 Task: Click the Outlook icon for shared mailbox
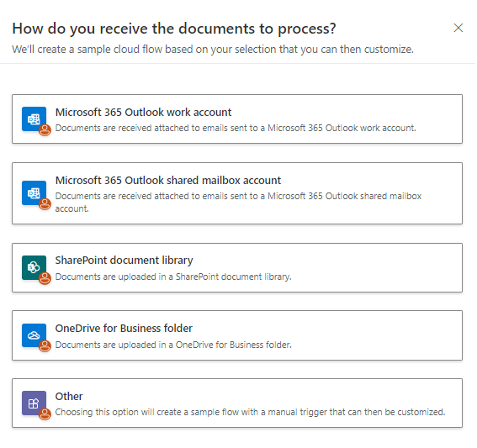pos(34,193)
